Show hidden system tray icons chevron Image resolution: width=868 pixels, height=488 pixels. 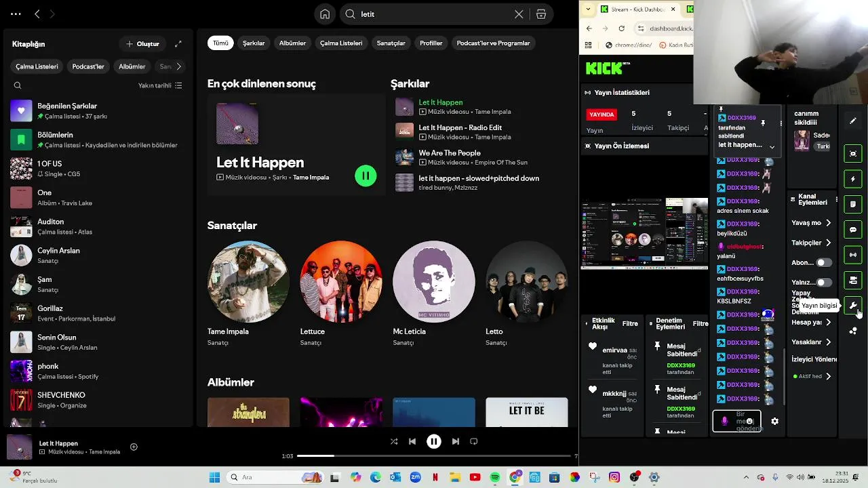(x=747, y=477)
